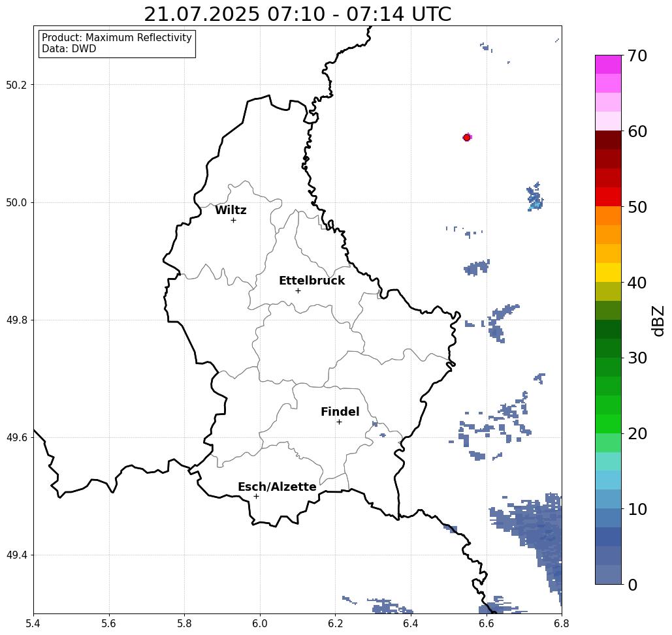Click the longitude tick label 6.6
Image resolution: width=672 pixels, height=635 pixels.
tap(486, 623)
